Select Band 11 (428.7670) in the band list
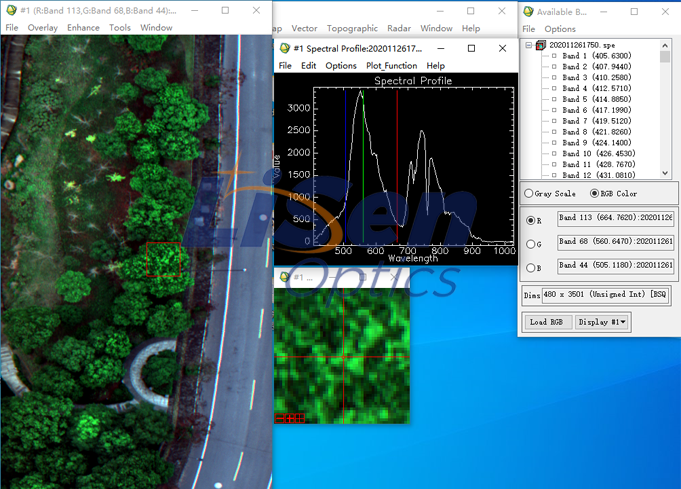 [598, 164]
